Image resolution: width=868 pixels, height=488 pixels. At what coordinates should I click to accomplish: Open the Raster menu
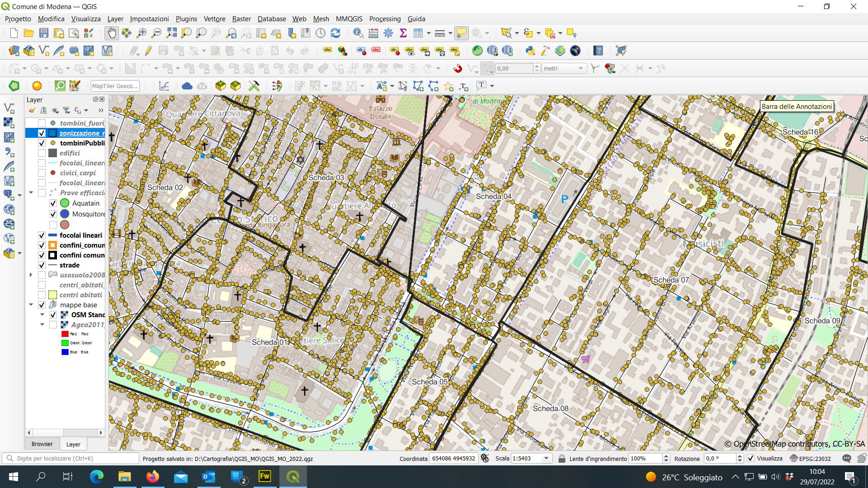(x=241, y=19)
